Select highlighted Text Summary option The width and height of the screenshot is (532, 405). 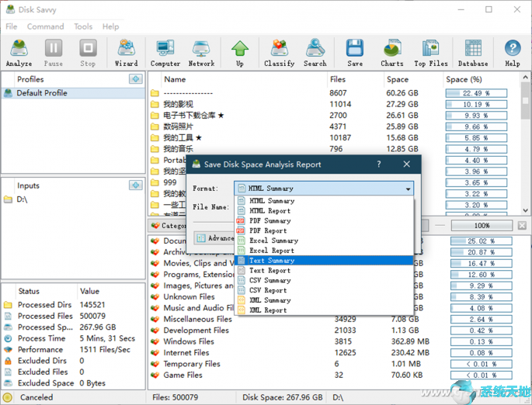[325, 260]
